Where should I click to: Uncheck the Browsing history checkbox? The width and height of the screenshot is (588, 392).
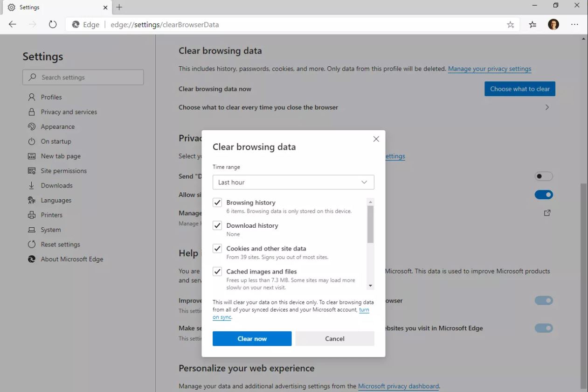tap(217, 203)
